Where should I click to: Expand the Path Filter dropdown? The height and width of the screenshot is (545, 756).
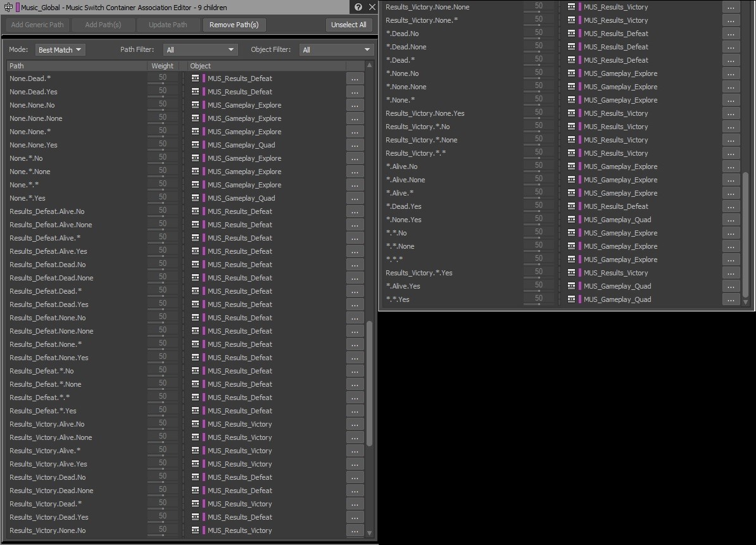coord(200,49)
